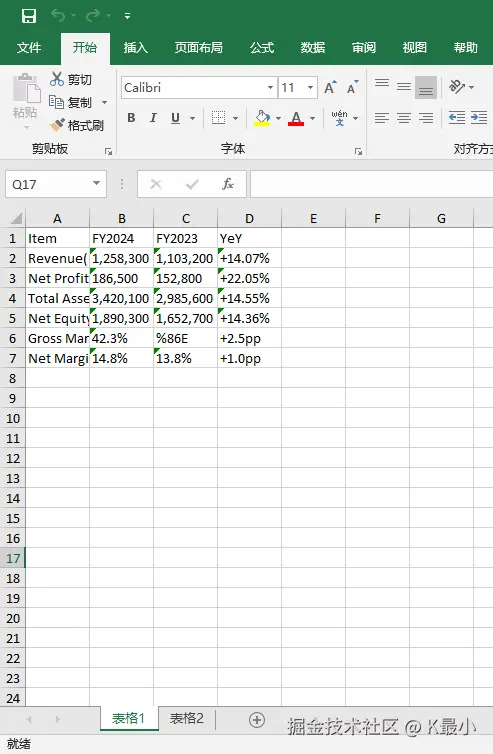493x754 pixels.
Task: Click the select-all corner triangle
Action: (x=16, y=218)
